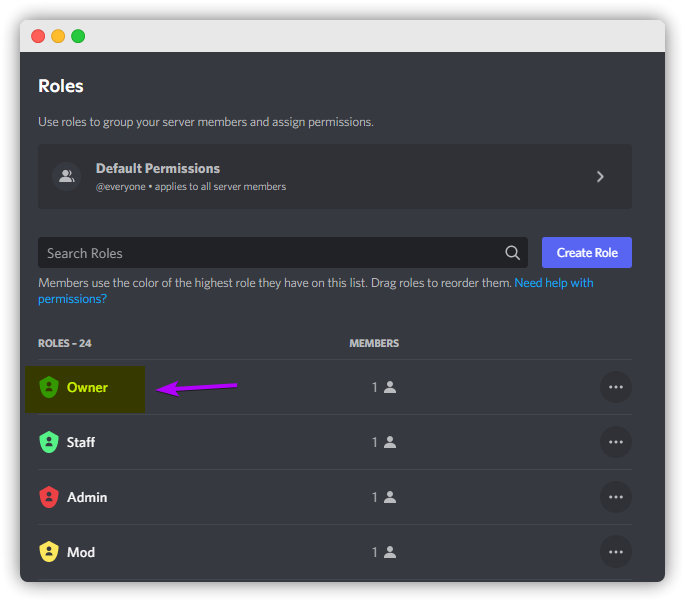Click the search magnifier icon in Search Roles
685x602 pixels.
coord(512,253)
